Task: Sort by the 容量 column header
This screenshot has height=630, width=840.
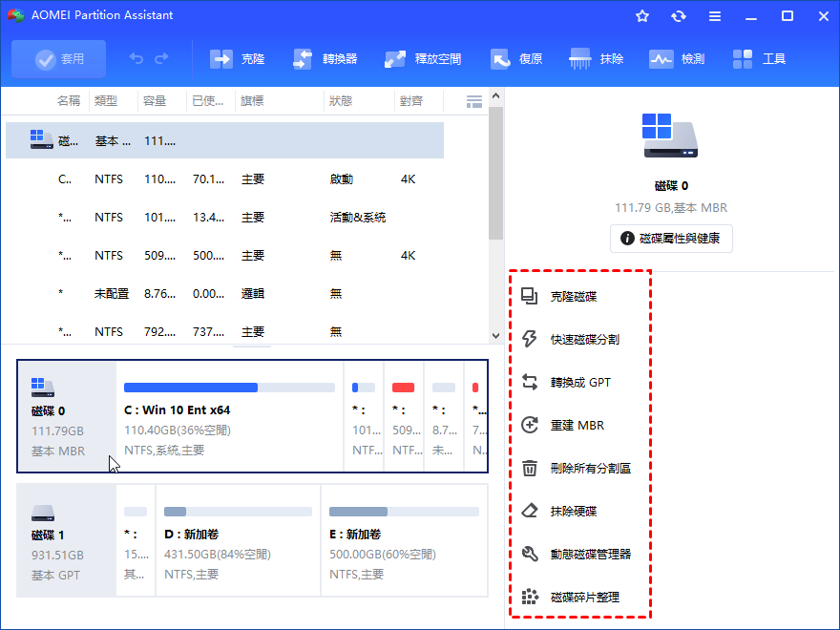Action: 155,101
